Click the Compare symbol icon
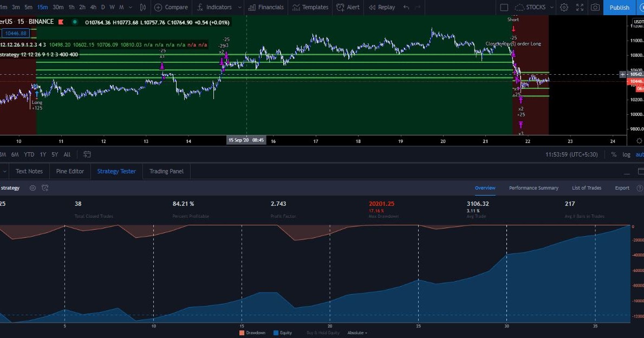The image size is (644, 338). pyautogui.click(x=171, y=7)
